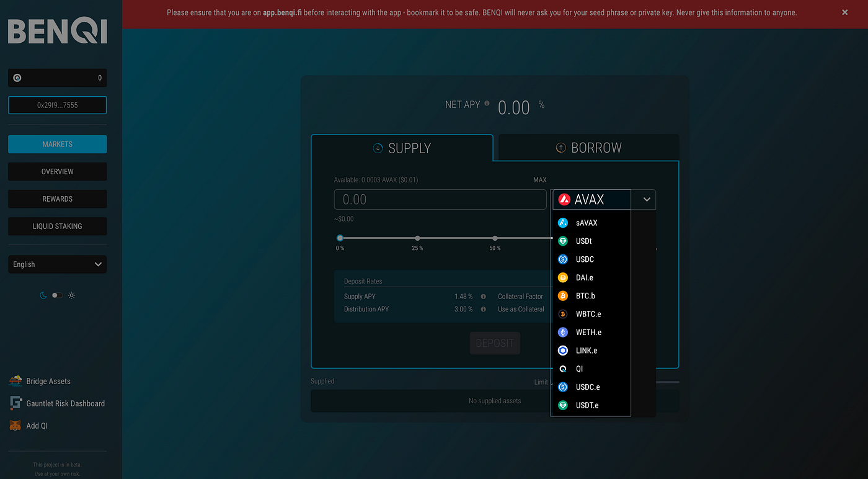Pick WBTC.e from the dropdown

tap(591, 314)
